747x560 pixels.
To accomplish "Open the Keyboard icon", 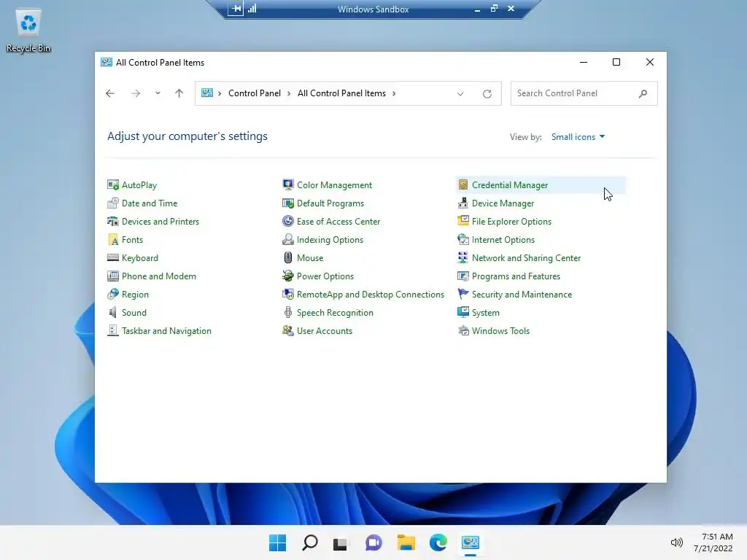I will [113, 257].
